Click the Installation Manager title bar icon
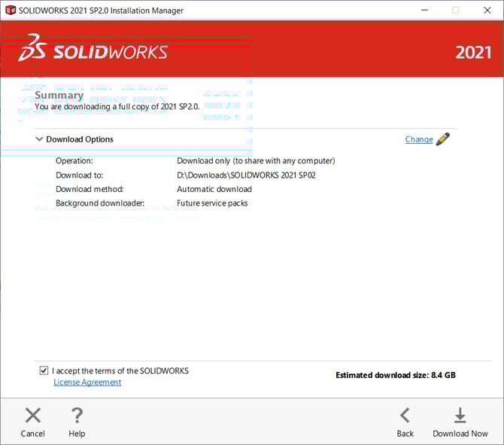This screenshot has height=445, width=504. 11,11
